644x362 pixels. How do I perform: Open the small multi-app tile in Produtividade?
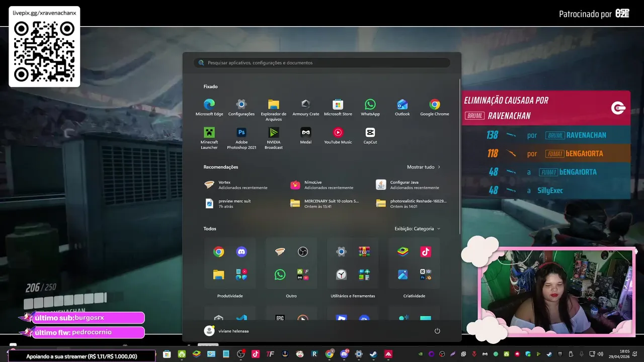[x=242, y=275]
